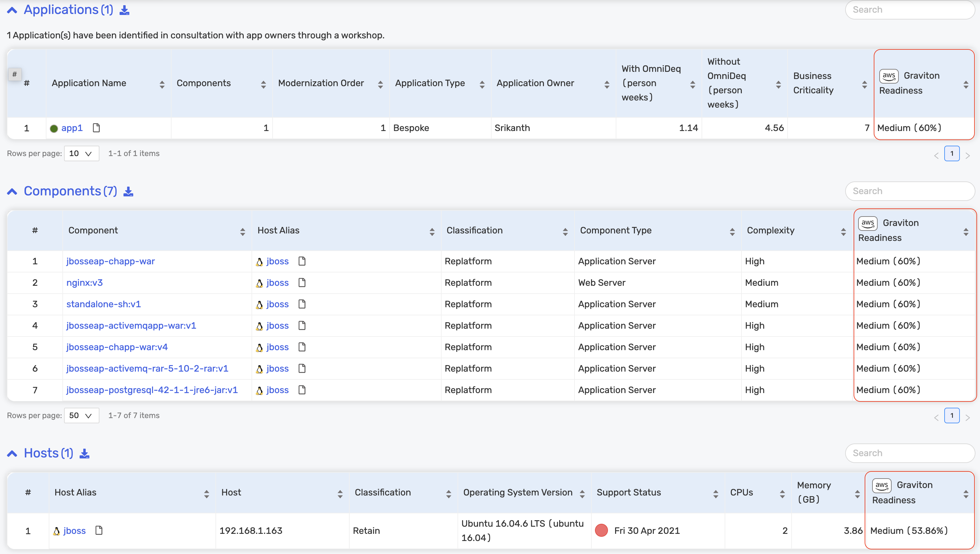Sort by Application Name column
The width and height of the screenshot is (980, 554).
[x=162, y=84]
